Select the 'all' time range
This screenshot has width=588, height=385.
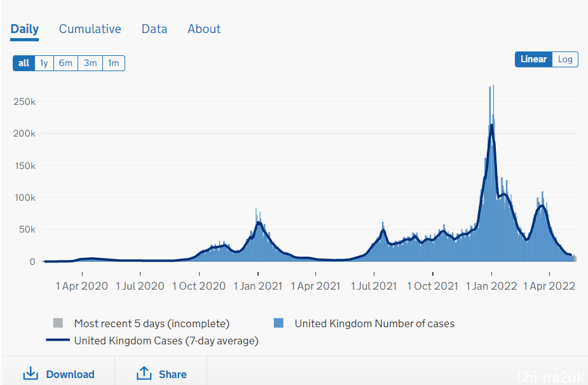click(x=24, y=63)
